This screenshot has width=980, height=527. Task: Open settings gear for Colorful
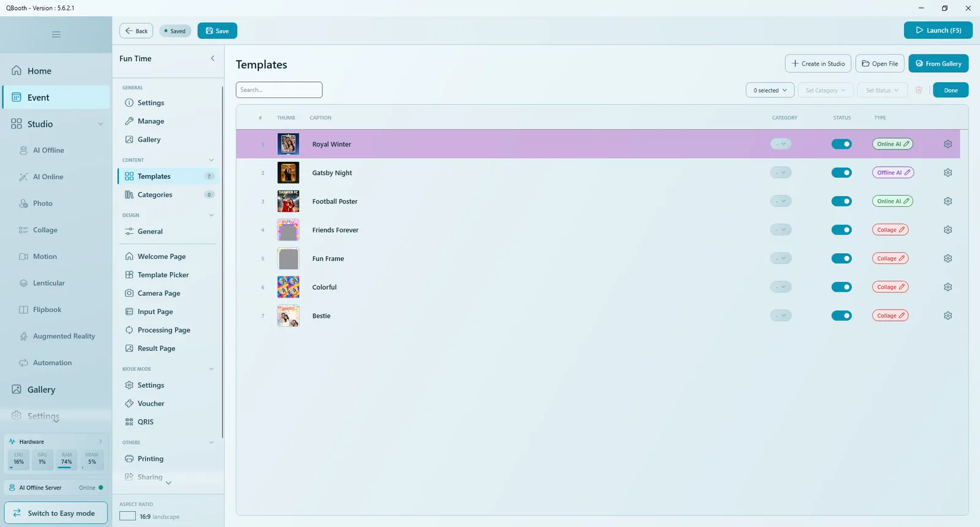point(948,287)
